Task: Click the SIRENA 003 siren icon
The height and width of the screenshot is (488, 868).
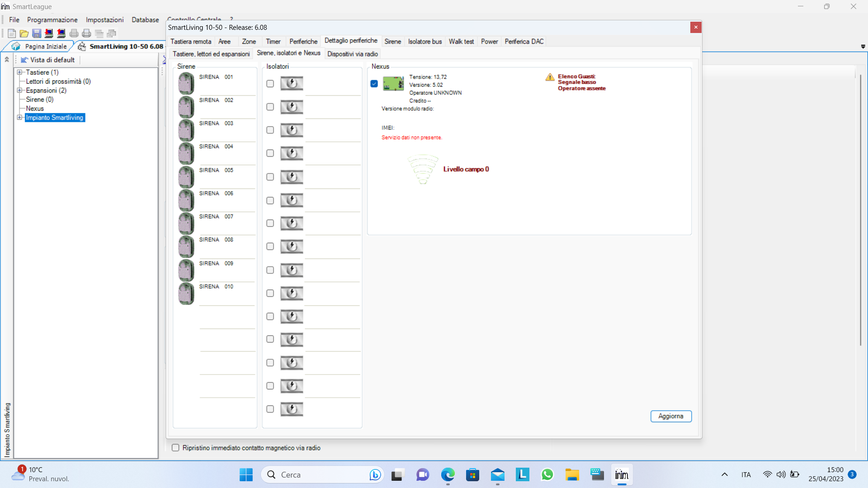Action: (186, 130)
